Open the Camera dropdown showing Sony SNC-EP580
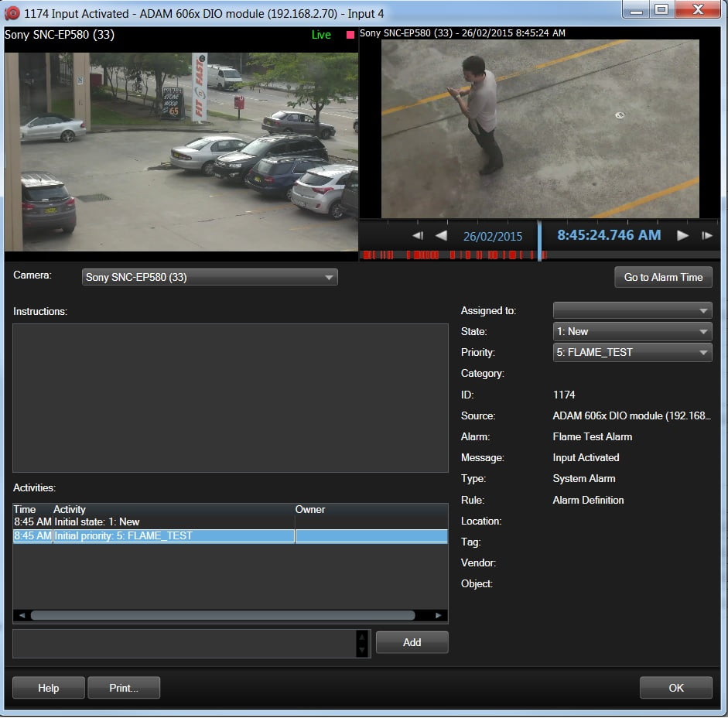Image resolution: width=728 pixels, height=718 pixels. [210, 277]
